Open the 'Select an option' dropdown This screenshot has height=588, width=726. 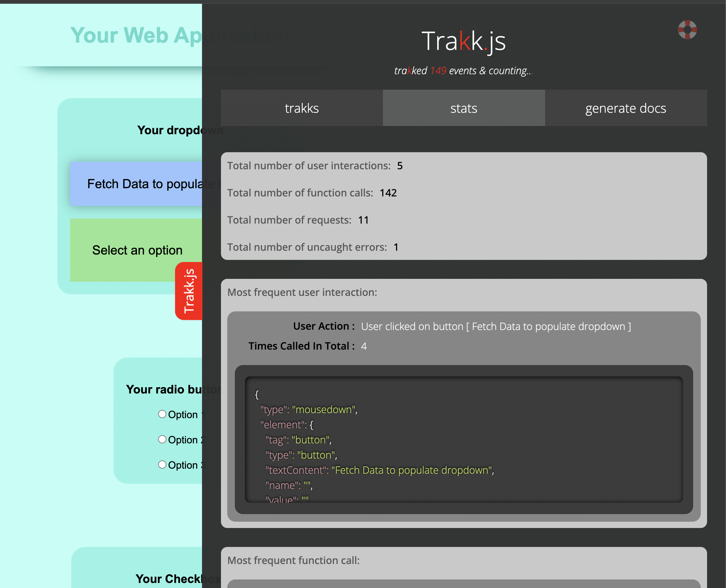[136, 250]
